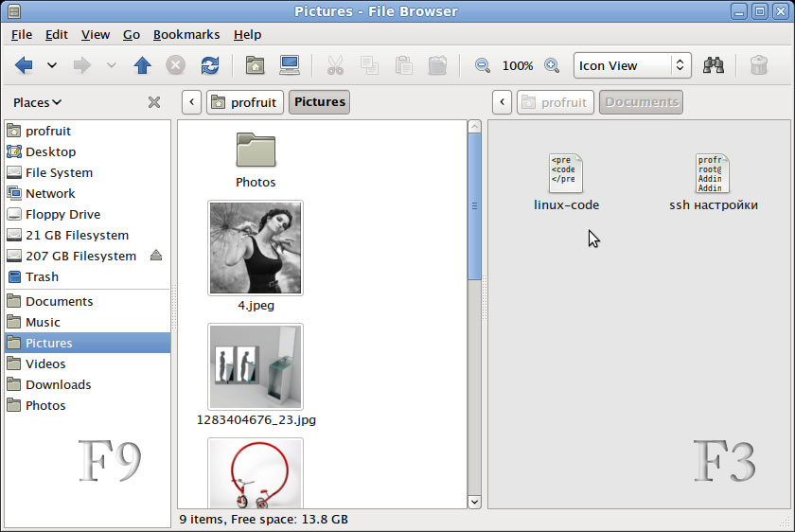The height and width of the screenshot is (532, 795).
Task: Expand the Places sidebar dropdown
Action: pos(38,102)
